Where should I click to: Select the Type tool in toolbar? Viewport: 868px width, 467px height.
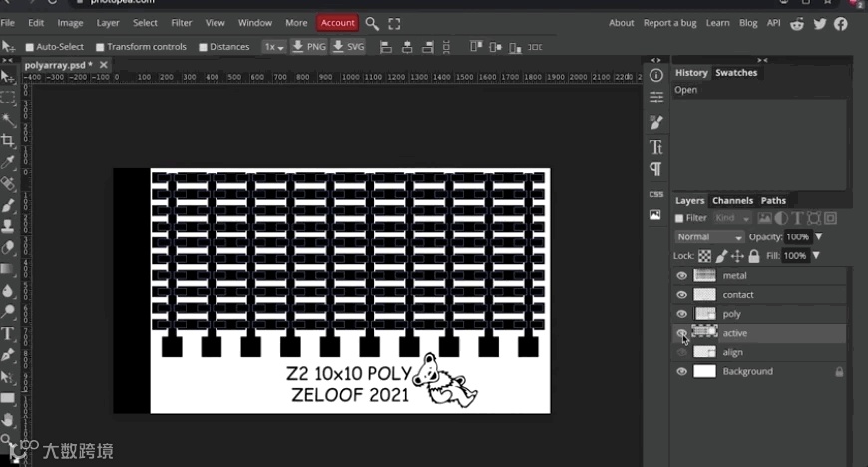8,334
